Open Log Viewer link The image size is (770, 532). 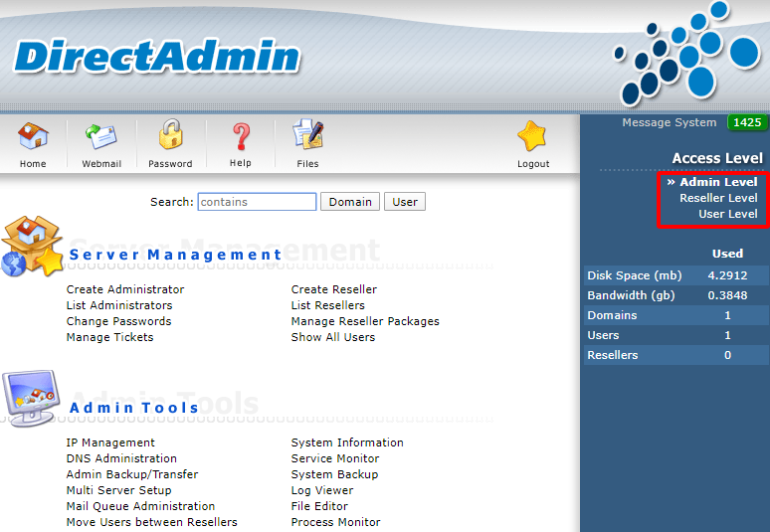322,490
